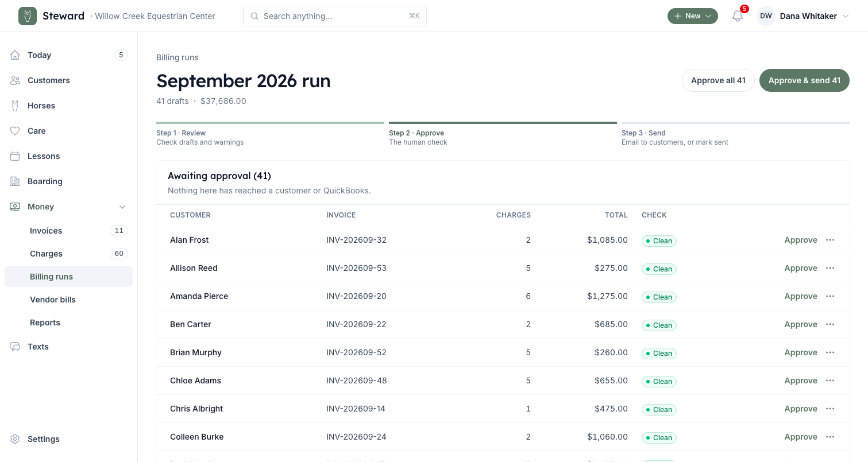Approve Chris Albright's invoice
This screenshot has width=868, height=462.
[801, 409]
